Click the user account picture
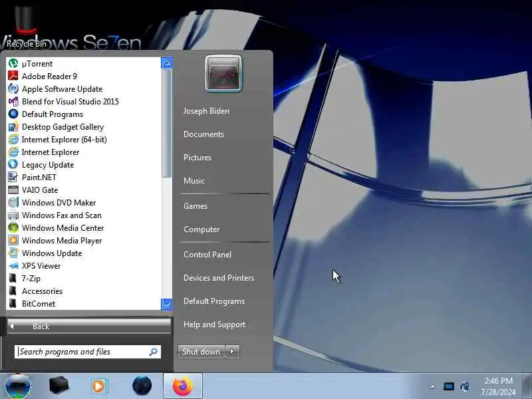 tap(223, 74)
